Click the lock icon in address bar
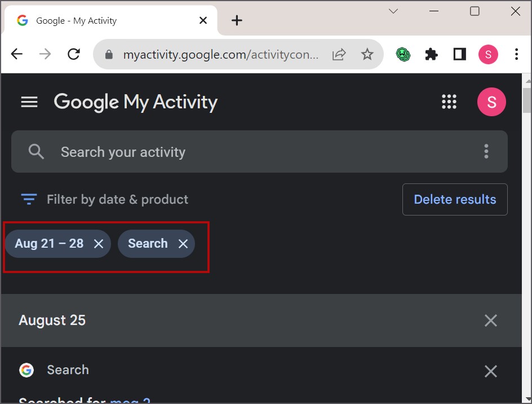This screenshot has width=532, height=404. pos(109,54)
